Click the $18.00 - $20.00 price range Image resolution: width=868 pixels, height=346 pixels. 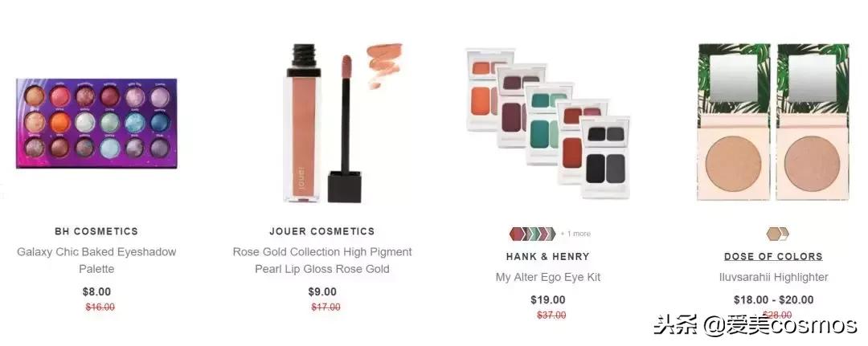tap(773, 300)
